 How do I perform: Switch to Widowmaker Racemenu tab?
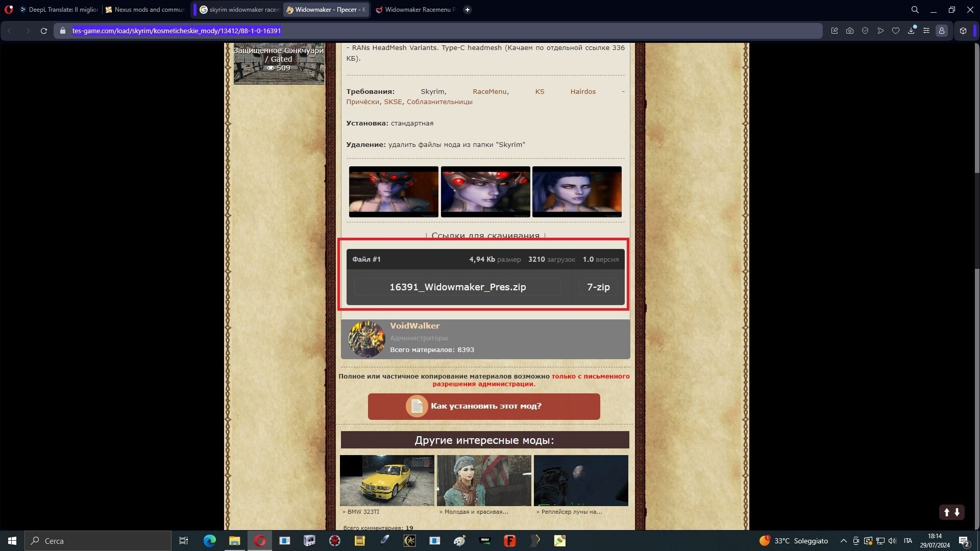[x=415, y=10]
